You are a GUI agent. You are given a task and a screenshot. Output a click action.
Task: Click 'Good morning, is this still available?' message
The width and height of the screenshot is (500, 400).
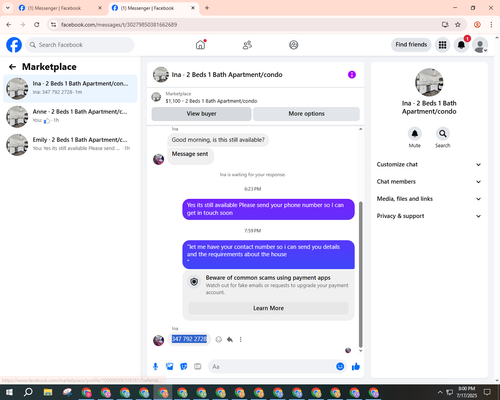(x=218, y=140)
